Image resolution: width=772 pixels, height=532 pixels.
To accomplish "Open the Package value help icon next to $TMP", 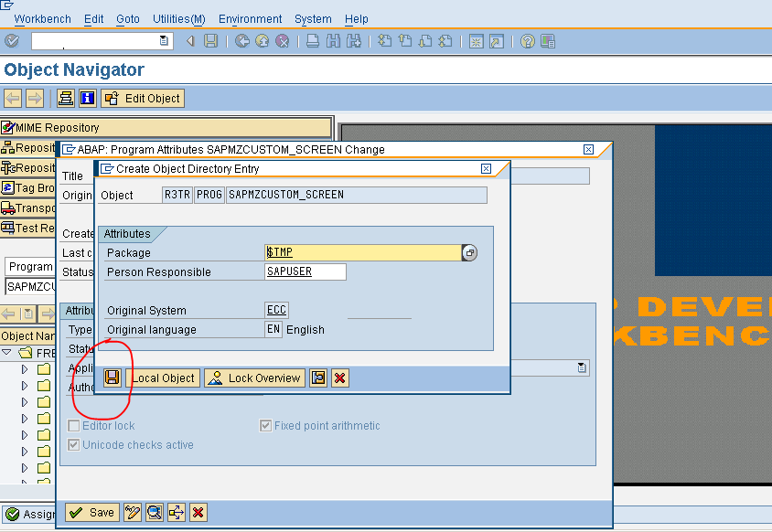I will coord(469,252).
